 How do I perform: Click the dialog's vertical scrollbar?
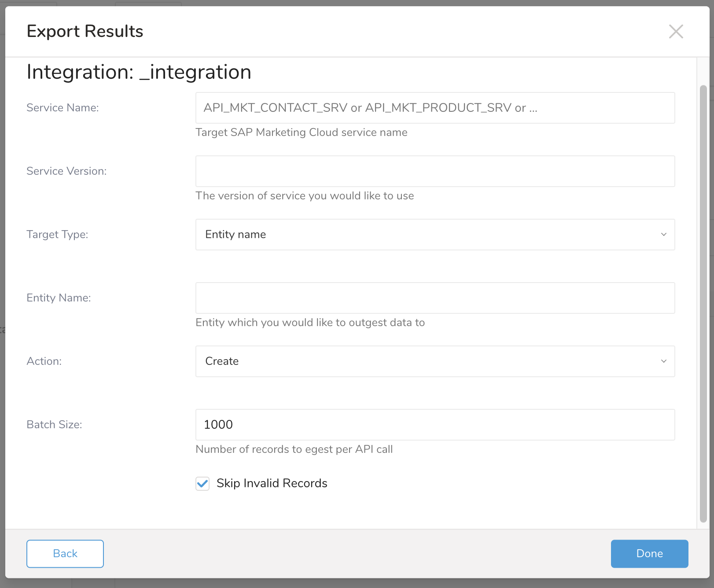[x=703, y=304]
